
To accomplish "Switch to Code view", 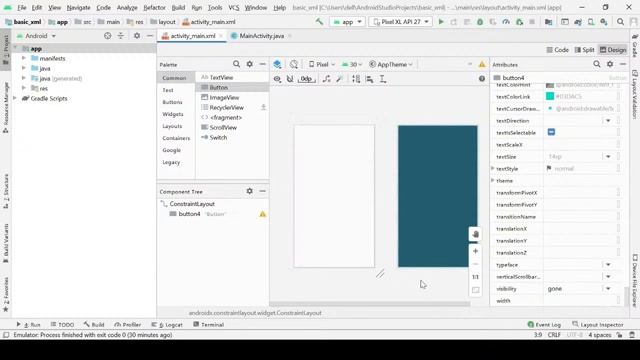I will point(557,50).
